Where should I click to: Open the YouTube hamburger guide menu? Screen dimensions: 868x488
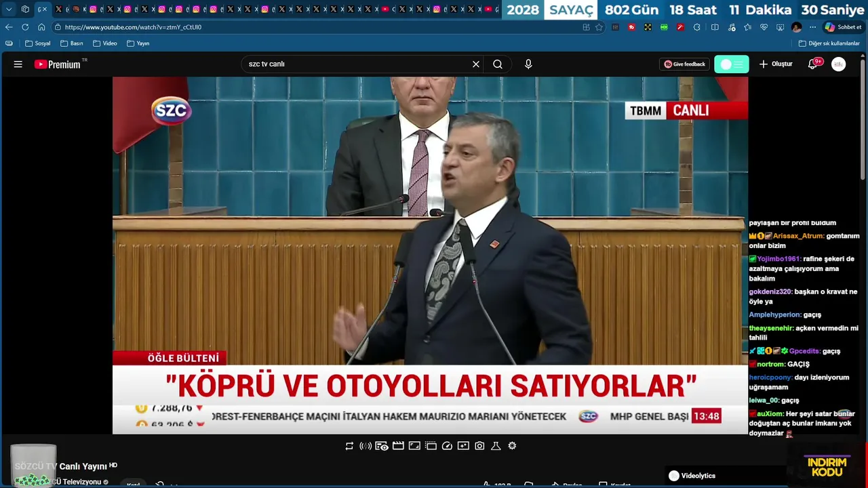[x=18, y=64]
